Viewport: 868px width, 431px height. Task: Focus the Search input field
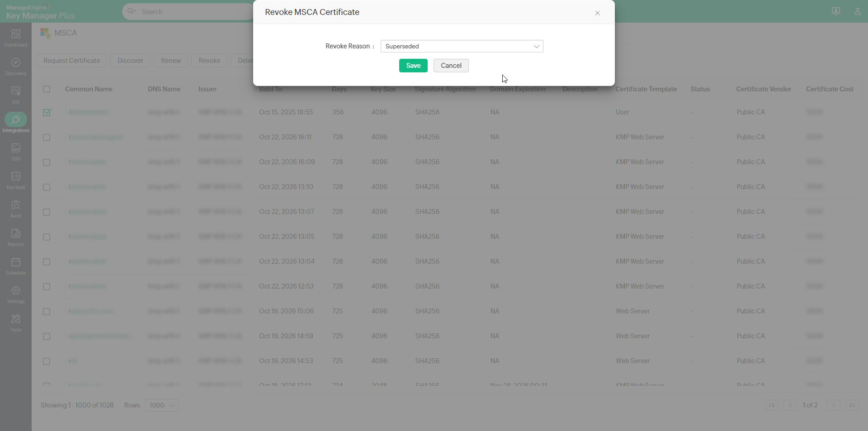194,11
